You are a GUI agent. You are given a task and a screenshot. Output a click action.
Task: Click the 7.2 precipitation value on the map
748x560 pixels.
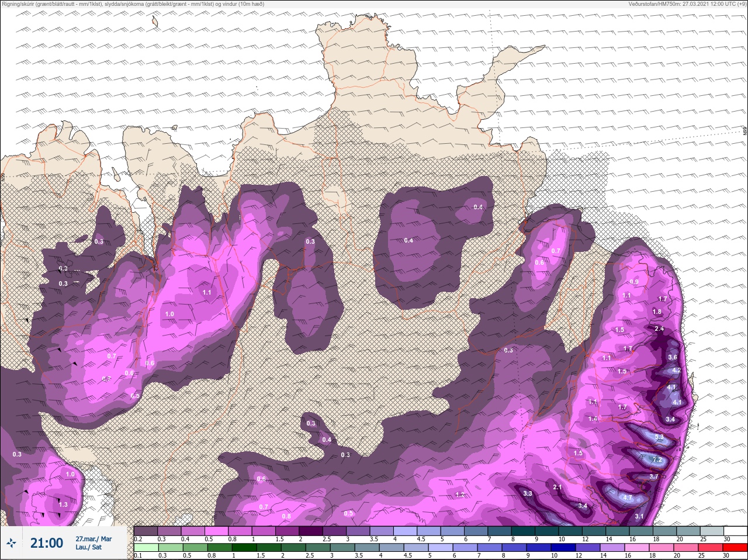(x=657, y=460)
